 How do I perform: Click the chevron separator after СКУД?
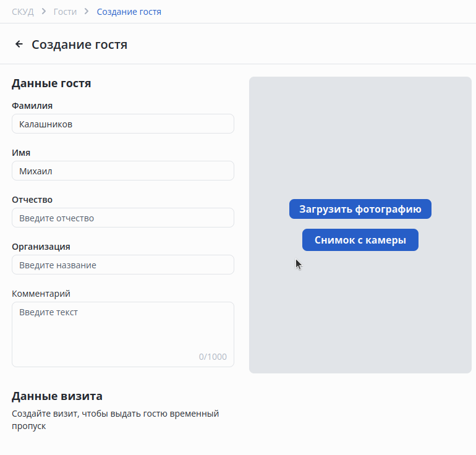44,12
